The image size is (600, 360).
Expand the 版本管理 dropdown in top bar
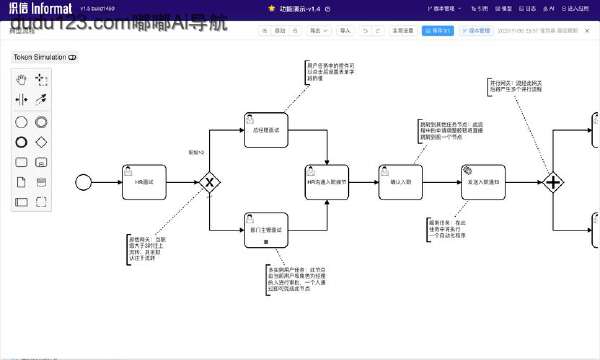pyautogui.click(x=445, y=8)
